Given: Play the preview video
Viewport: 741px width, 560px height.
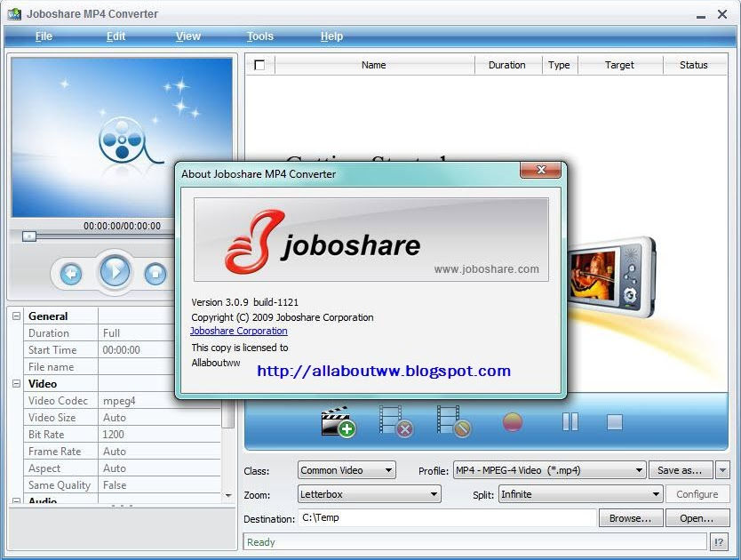Looking at the screenshot, I should click(x=115, y=271).
